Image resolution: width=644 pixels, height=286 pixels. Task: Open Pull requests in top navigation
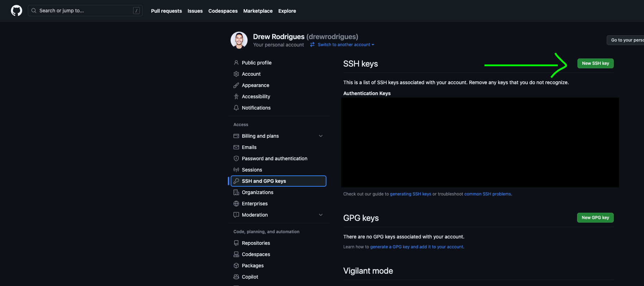pos(166,11)
